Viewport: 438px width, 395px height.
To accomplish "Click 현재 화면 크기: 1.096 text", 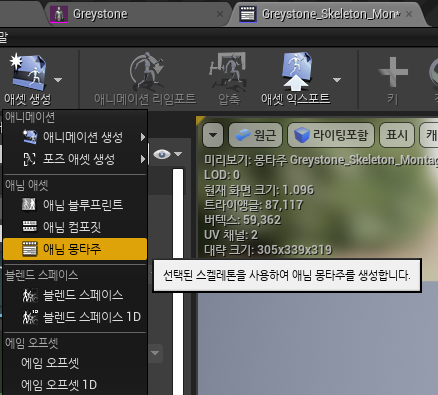I will point(259,190).
